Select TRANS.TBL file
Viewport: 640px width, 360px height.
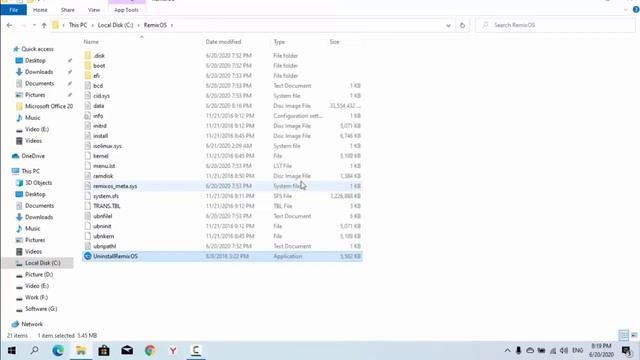point(222,206)
